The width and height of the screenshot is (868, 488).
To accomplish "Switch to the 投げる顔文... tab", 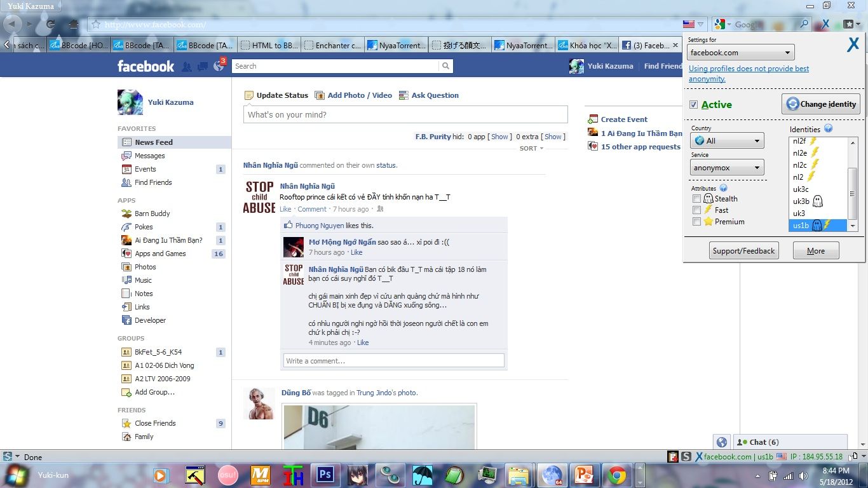I will 459,45.
